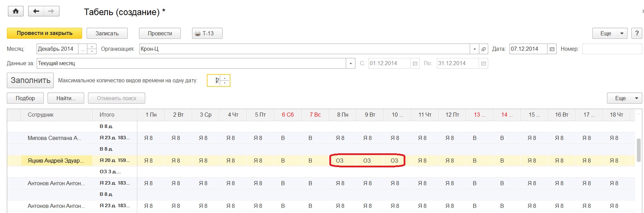
Task: Click the Организация field Крон-Ц
Action: pos(304,49)
